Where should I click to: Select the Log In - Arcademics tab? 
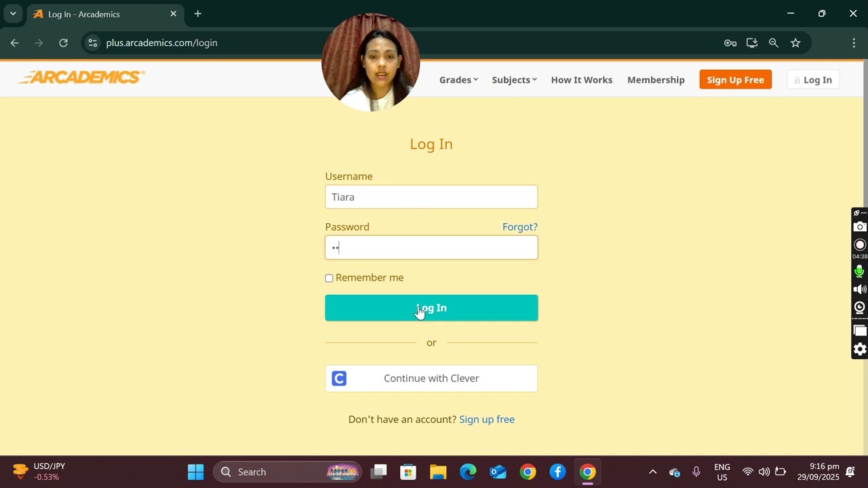pyautogui.click(x=105, y=14)
